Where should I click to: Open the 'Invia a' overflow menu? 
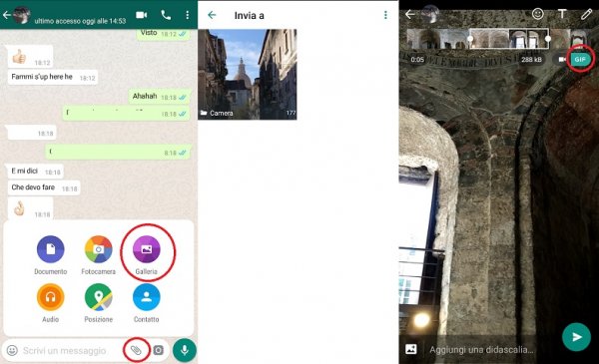385,15
